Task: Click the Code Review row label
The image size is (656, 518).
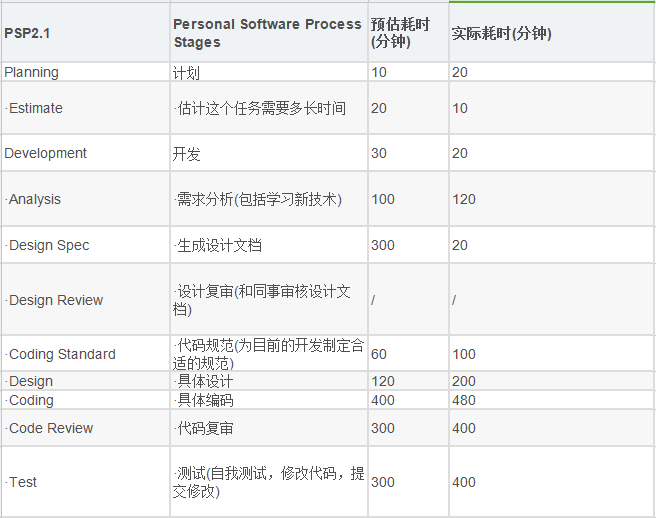Action: point(50,428)
